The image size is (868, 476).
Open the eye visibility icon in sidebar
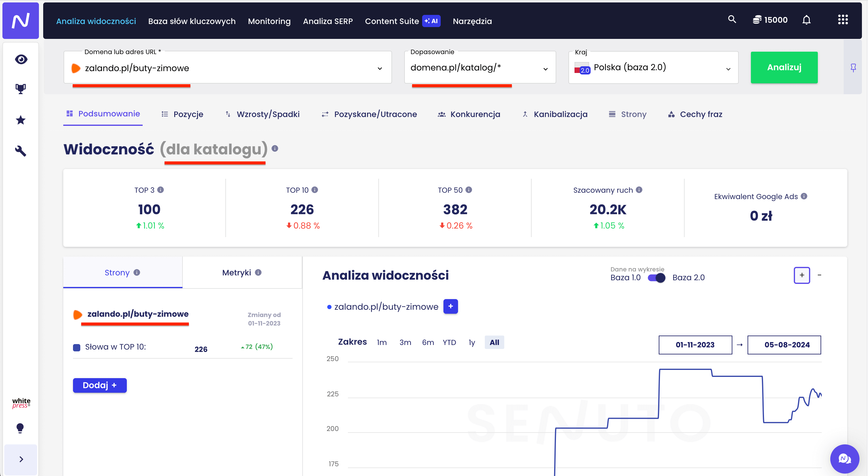21,59
